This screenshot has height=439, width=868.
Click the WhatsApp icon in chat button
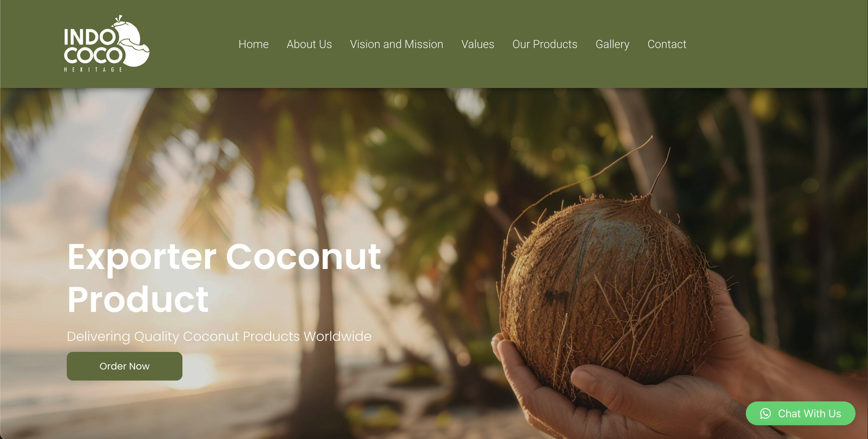pyautogui.click(x=765, y=413)
